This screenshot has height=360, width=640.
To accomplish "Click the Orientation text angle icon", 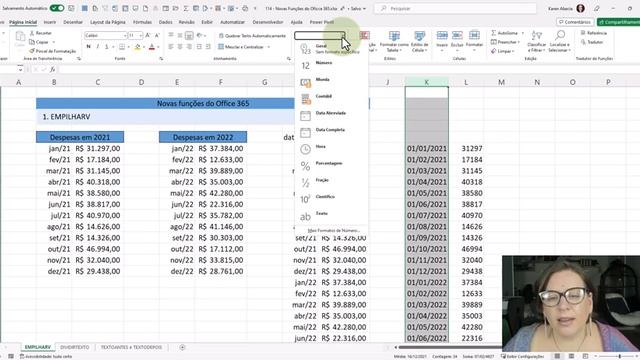I will click(x=200, y=36).
